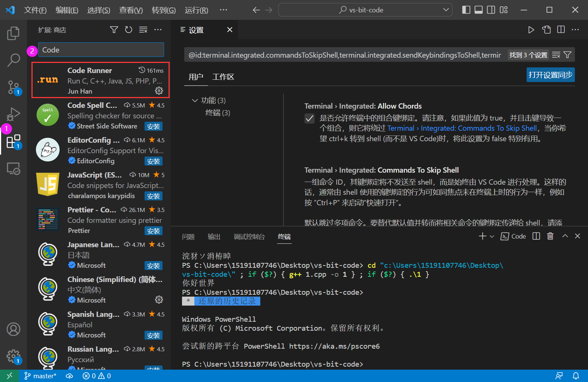588x382 pixels.
Task: Open Extensions view in activity bar
Action: click(x=13, y=142)
